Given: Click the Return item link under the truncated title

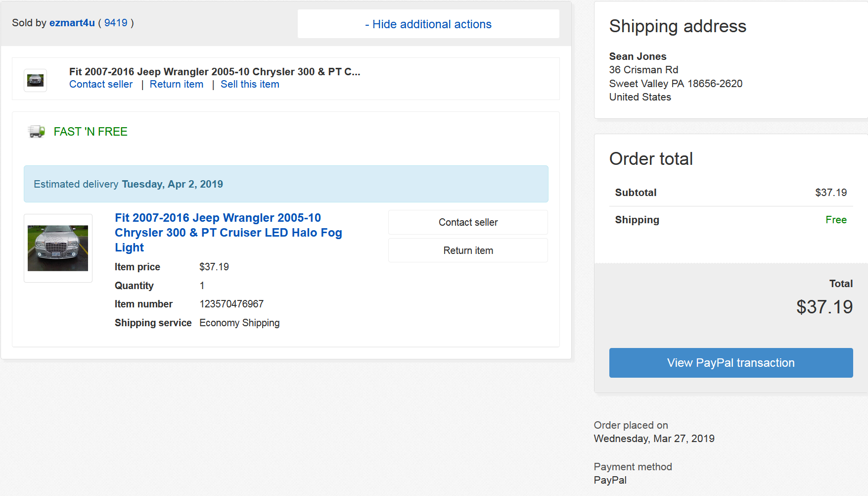Looking at the screenshot, I should [177, 84].
